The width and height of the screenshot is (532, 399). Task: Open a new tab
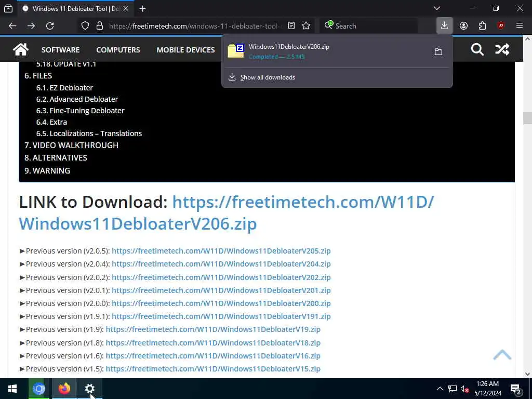142,9
